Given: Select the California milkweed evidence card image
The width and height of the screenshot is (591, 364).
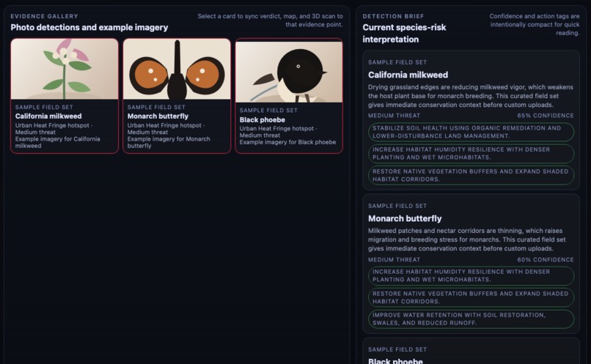Looking at the screenshot, I should (x=65, y=70).
